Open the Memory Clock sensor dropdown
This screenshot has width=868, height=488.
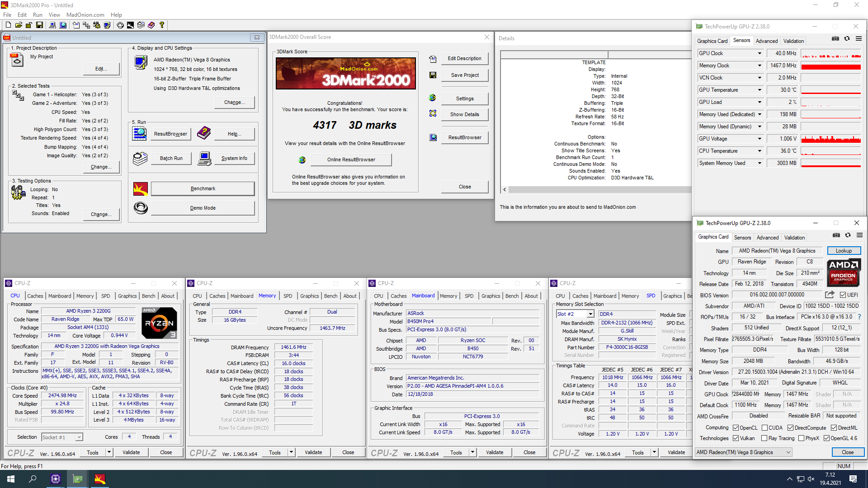click(759, 66)
